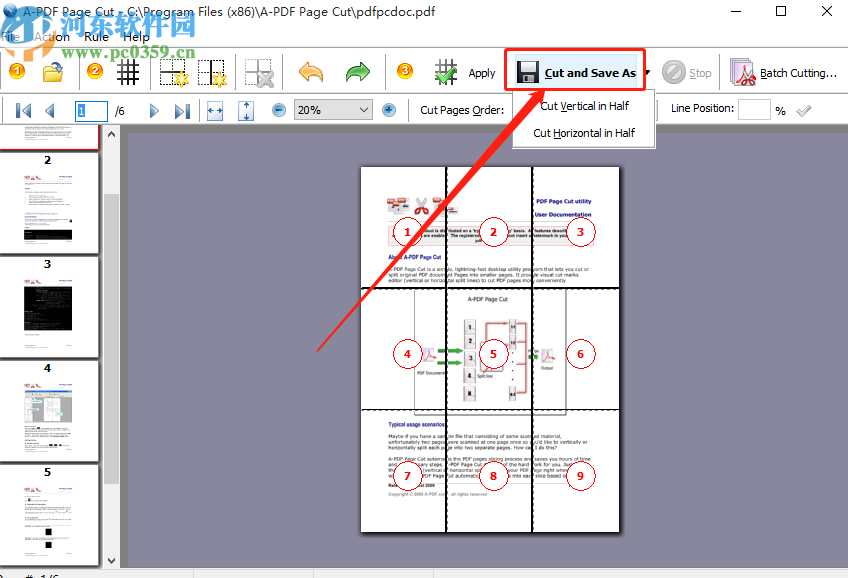Open the Cut and Save As dropdown arrow
Image resolution: width=848 pixels, height=578 pixels.
(646, 71)
